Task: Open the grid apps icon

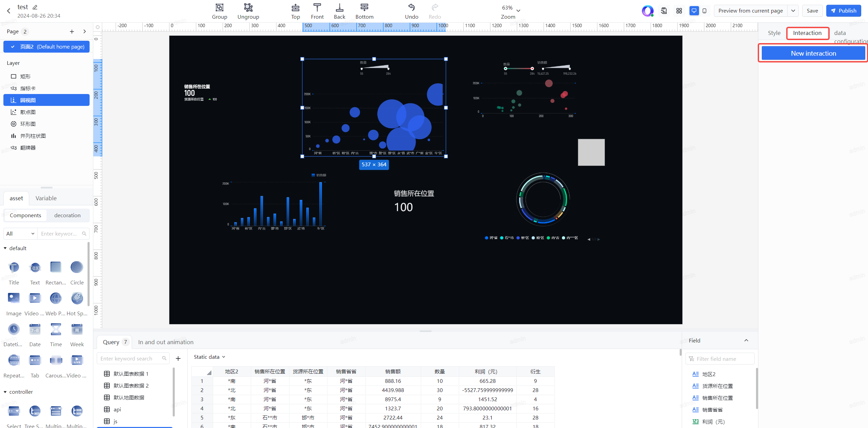Action: (679, 11)
